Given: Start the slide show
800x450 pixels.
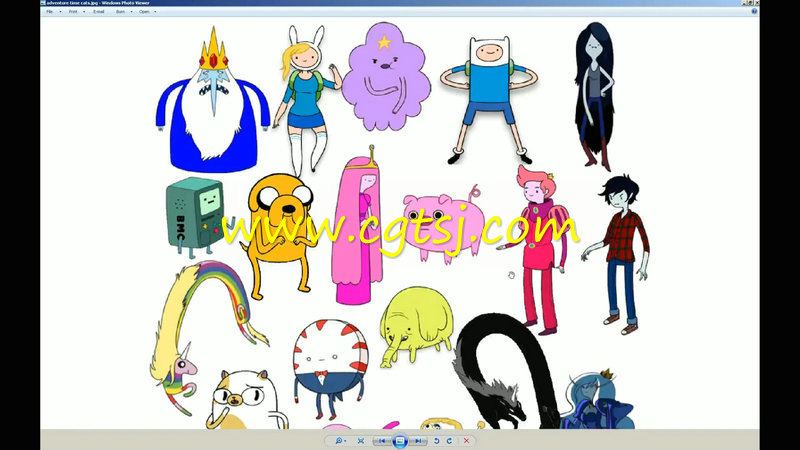Looking at the screenshot, I should pyautogui.click(x=400, y=440).
